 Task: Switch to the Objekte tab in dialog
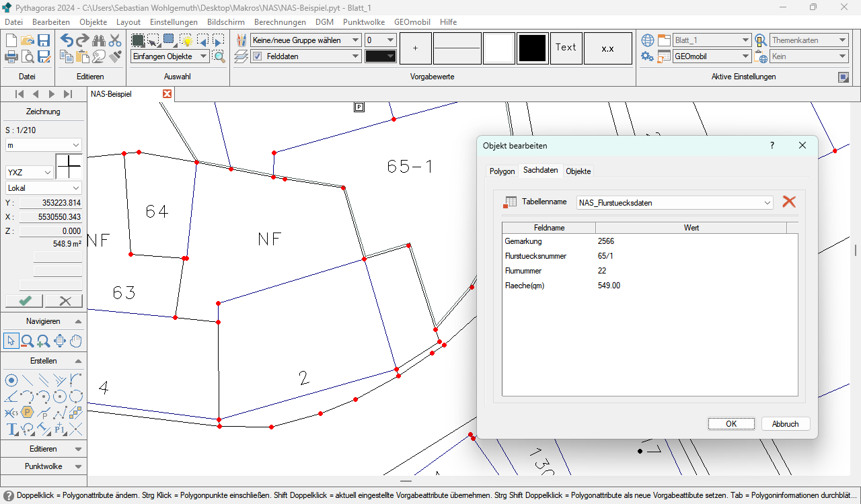point(578,171)
